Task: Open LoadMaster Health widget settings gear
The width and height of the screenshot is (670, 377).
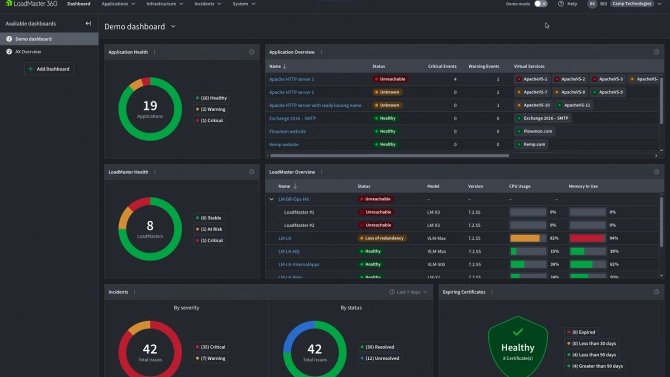Action: [252, 172]
